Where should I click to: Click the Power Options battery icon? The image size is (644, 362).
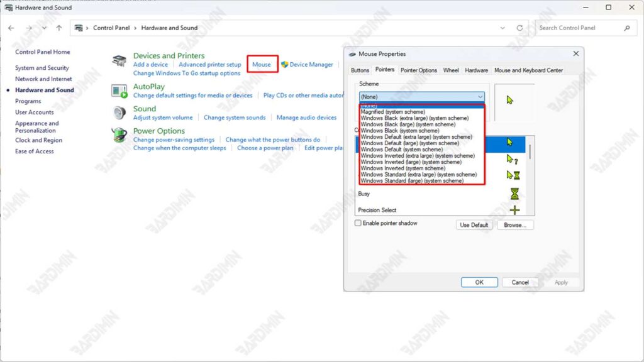(x=119, y=134)
